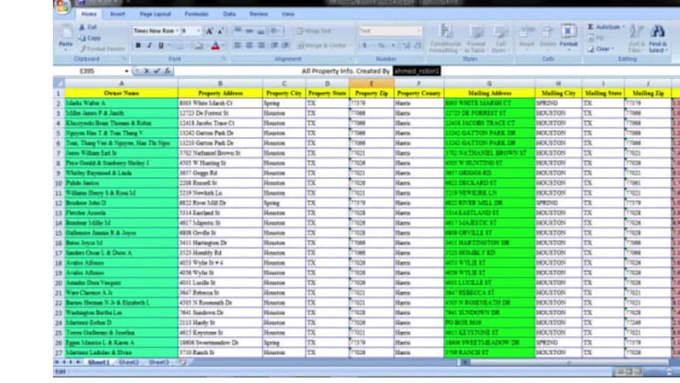Open the text Orientation button
Viewport: 680px width, 383px height.
click(276, 31)
